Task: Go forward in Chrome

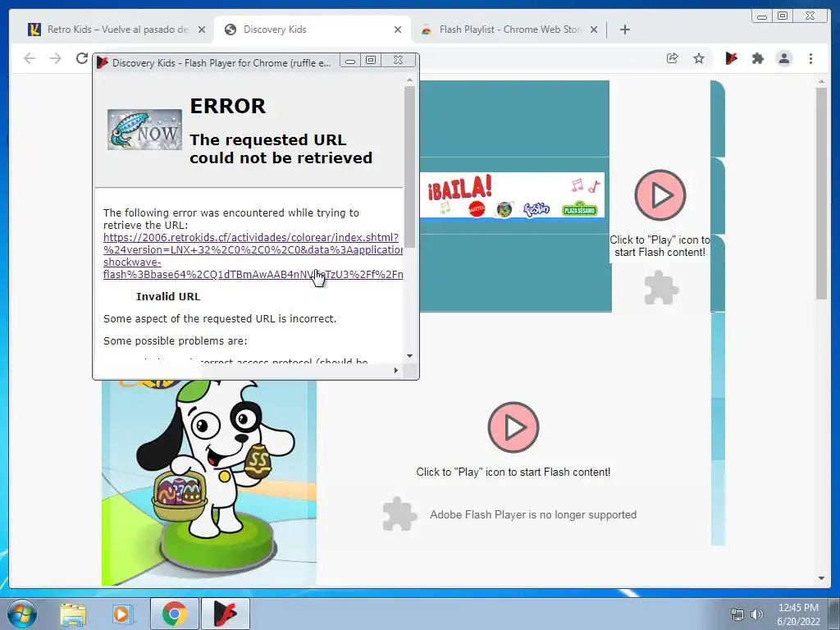Action: click(x=56, y=58)
